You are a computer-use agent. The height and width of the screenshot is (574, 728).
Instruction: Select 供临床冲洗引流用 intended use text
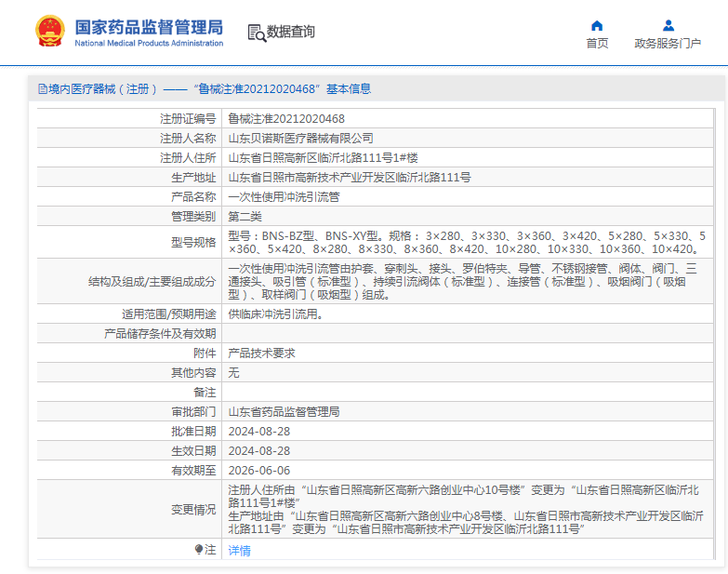(x=275, y=314)
